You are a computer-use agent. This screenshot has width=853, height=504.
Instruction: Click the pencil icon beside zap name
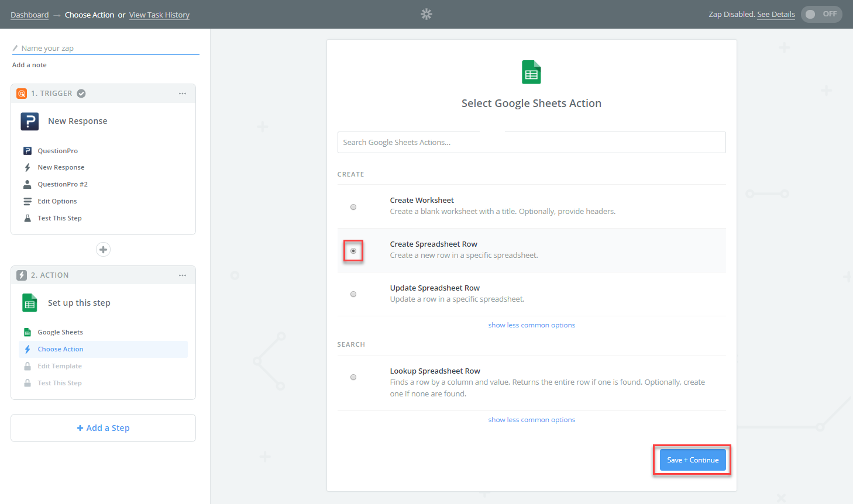point(15,49)
